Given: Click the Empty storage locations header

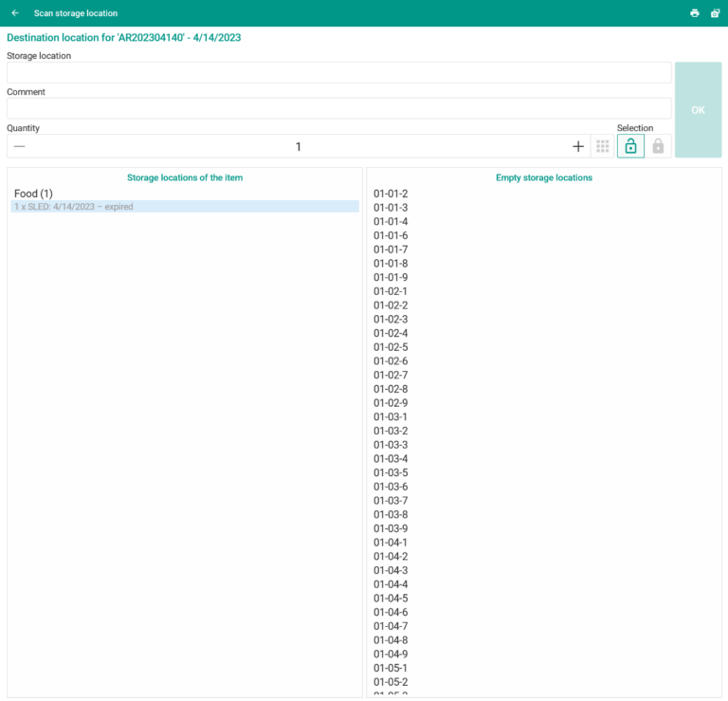Looking at the screenshot, I should (x=543, y=177).
